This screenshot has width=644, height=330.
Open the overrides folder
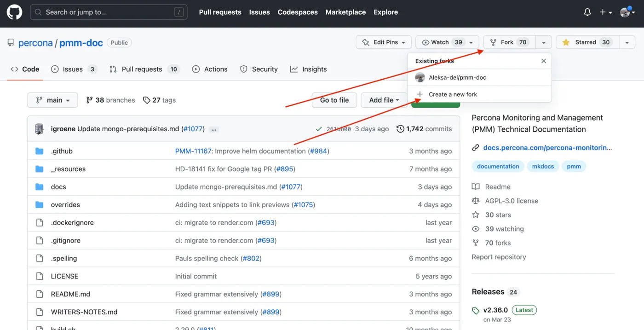pos(65,205)
